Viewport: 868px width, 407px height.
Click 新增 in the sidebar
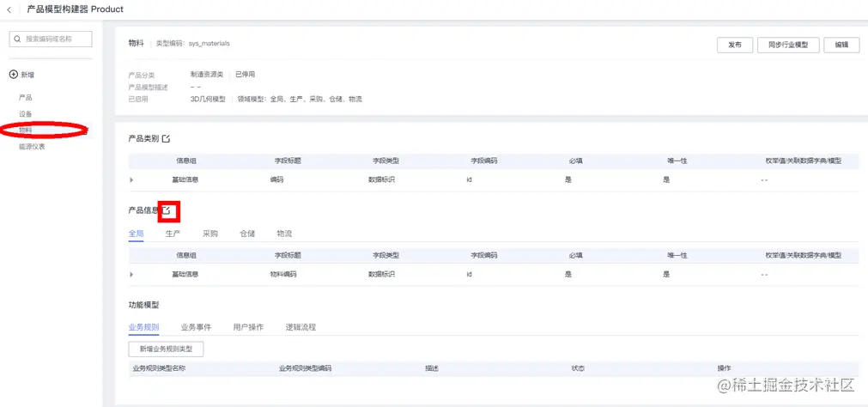coord(27,75)
